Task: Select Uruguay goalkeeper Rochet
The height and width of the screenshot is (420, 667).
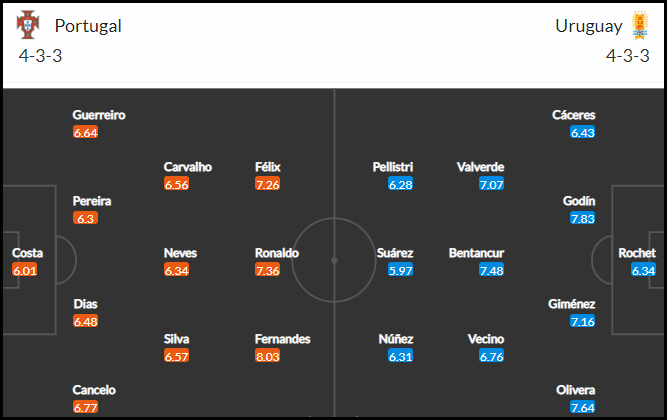Action: click(x=637, y=253)
